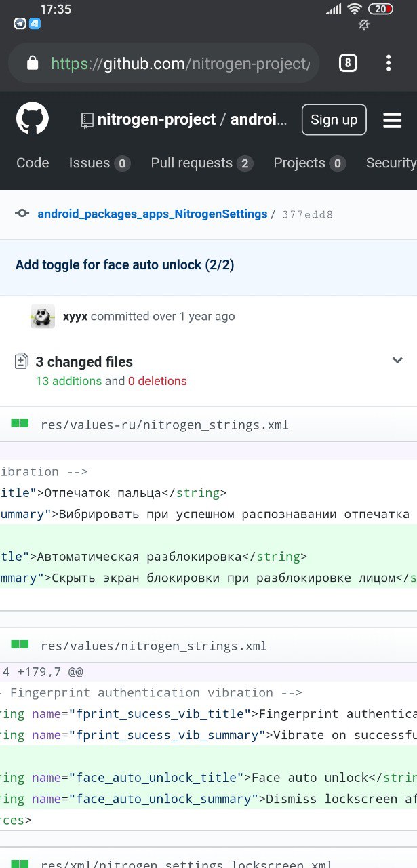Open res/values/nitrogen_strings.xml file header
Screen dimensions: 417x868
[x=154, y=646]
